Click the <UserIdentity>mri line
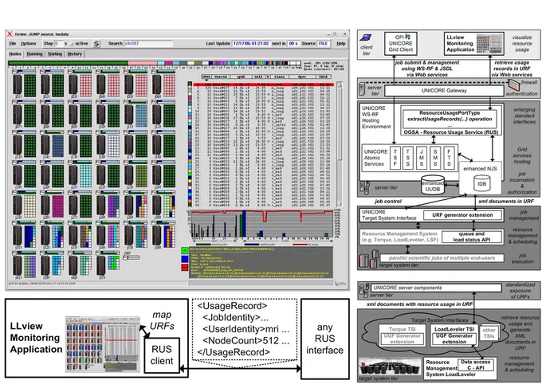 tap(245, 329)
